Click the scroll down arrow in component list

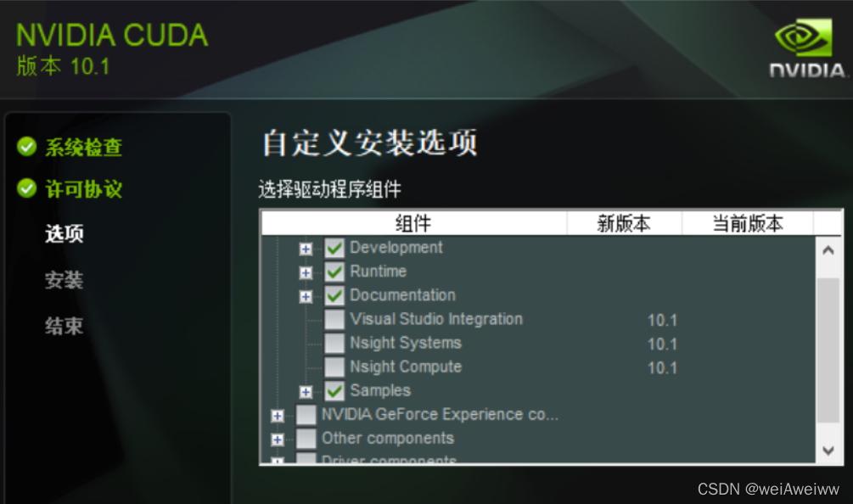[x=828, y=451]
